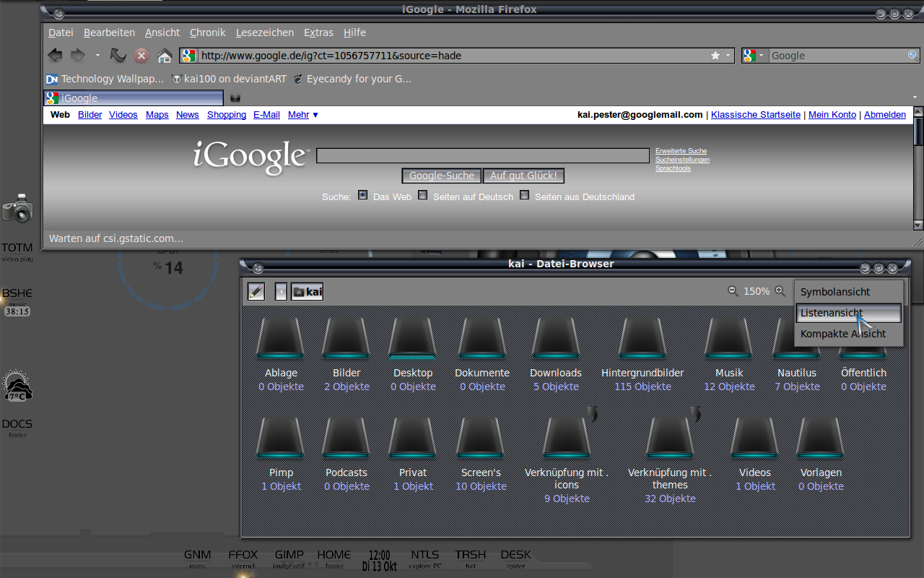
Task: Click Google favicon in the address bar
Action: [x=189, y=56]
